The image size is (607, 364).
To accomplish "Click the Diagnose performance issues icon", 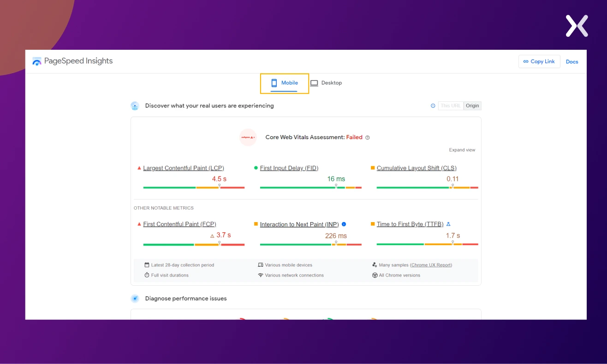I will click(x=135, y=299).
